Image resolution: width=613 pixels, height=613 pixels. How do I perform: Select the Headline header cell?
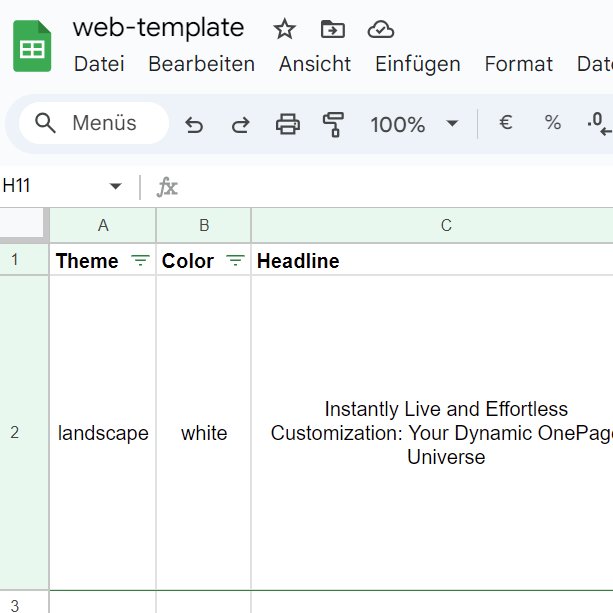[x=432, y=260]
